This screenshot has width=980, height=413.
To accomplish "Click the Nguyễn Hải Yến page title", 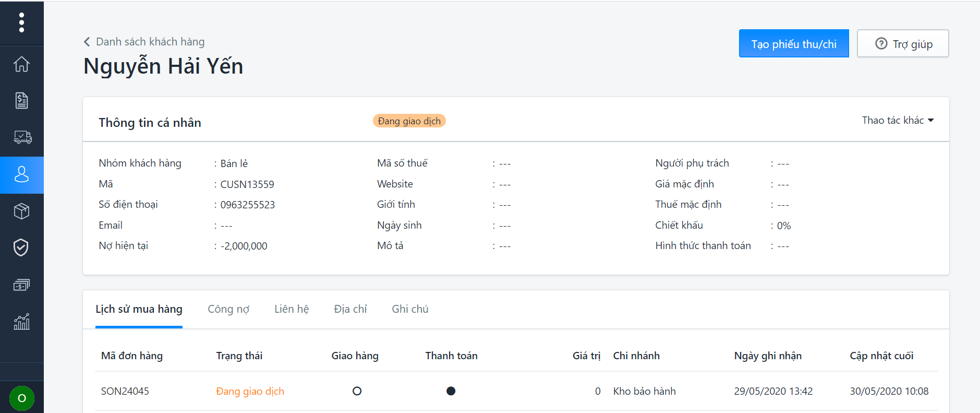I will 163,66.
